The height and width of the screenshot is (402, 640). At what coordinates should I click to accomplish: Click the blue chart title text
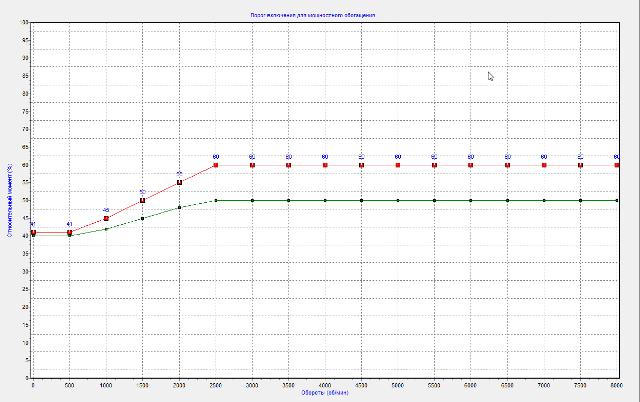(325, 16)
